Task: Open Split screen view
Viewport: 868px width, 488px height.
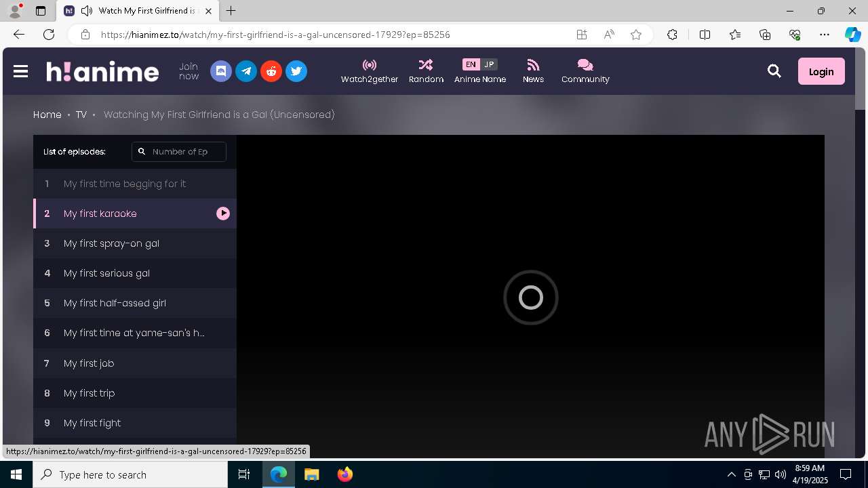Action: click(705, 35)
